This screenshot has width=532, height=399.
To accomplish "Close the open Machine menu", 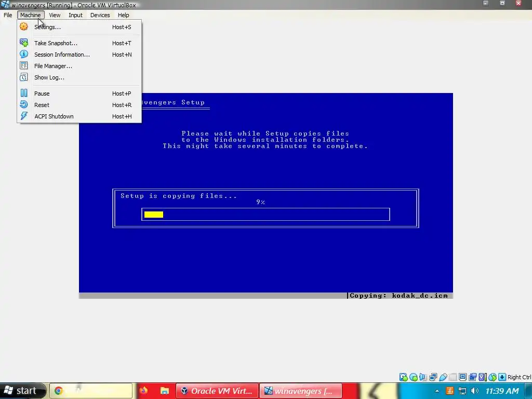I will tap(31, 15).
